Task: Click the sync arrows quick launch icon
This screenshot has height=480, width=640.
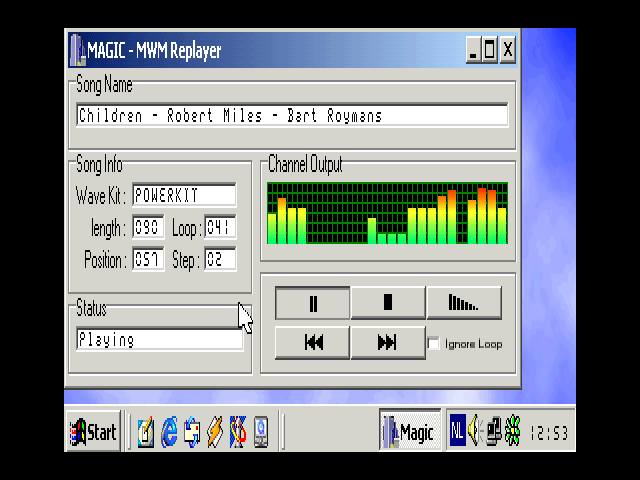Action: click(192, 432)
